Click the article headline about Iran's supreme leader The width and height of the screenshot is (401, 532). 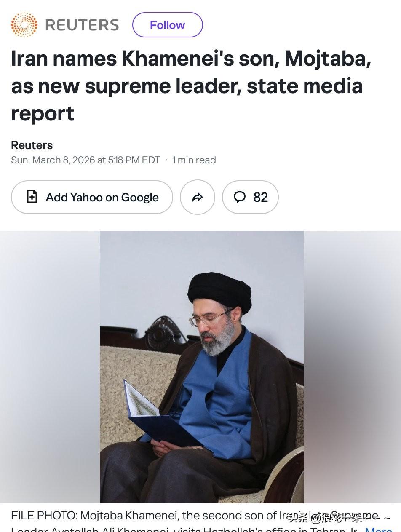pyautogui.click(x=191, y=86)
